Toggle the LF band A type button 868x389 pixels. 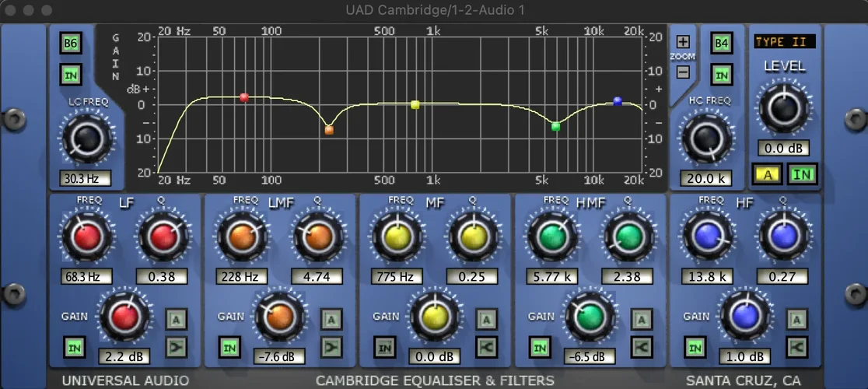tap(177, 319)
